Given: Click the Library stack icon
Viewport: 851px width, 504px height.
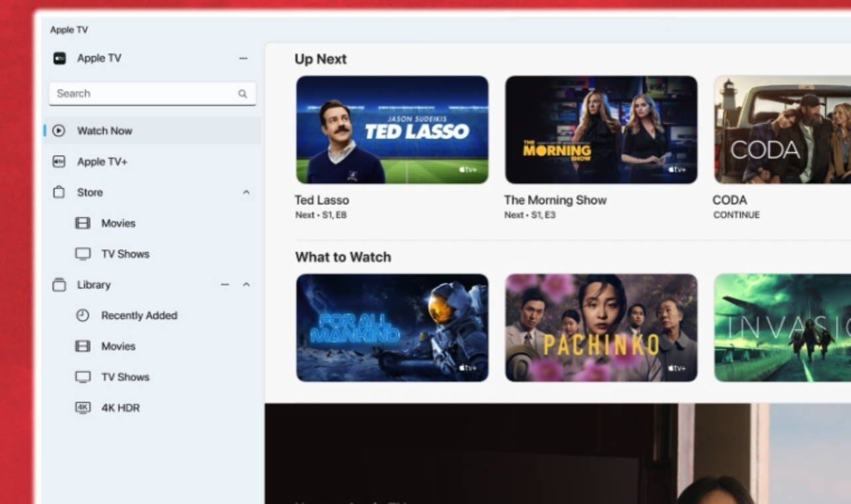Looking at the screenshot, I should click(59, 285).
